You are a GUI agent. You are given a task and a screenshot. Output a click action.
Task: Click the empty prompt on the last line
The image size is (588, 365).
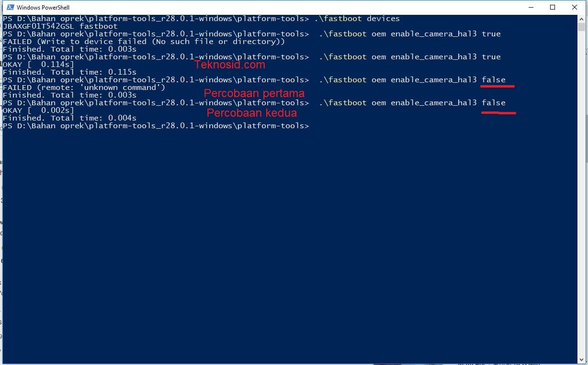[156, 126]
